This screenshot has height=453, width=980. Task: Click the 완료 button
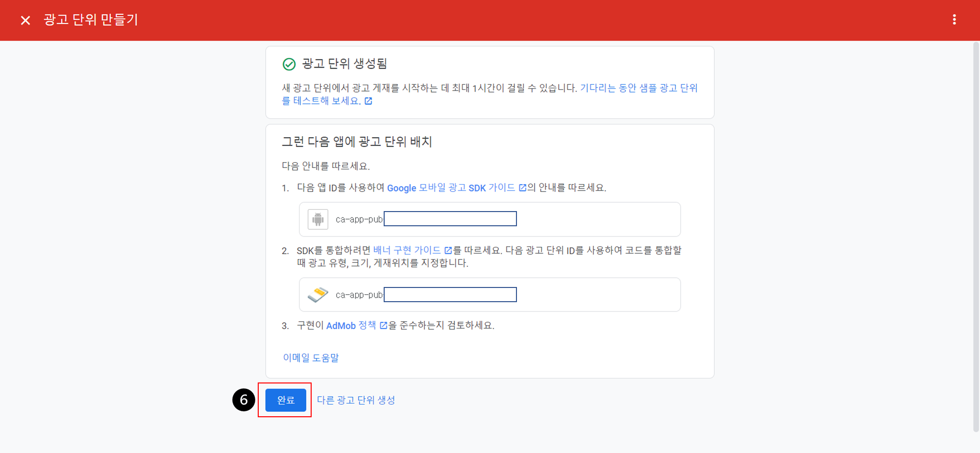[x=286, y=400]
